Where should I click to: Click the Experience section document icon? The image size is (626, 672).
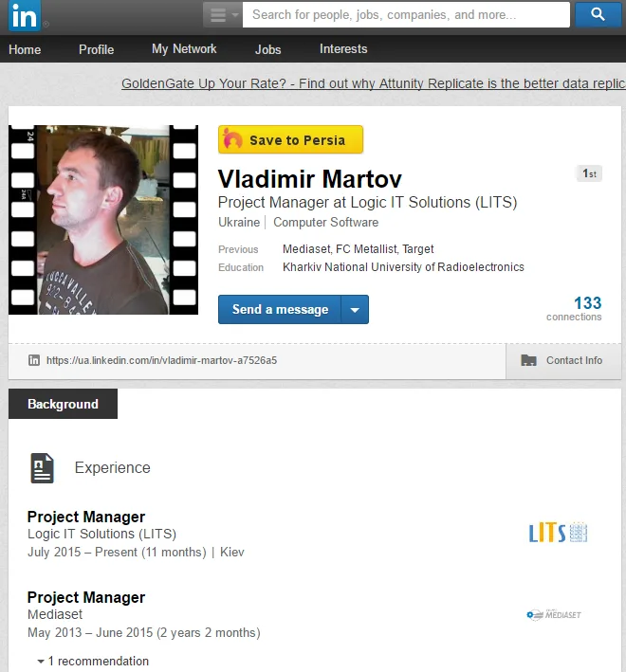click(43, 468)
